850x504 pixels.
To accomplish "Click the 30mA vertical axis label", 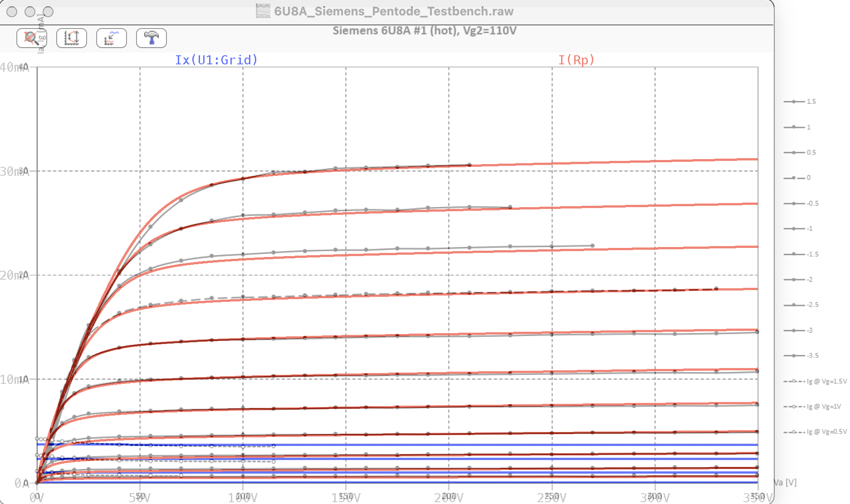I will 15,171.
